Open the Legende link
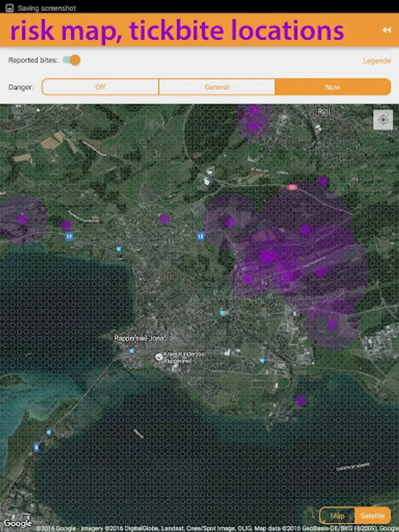Screen dimensions: 399x532 pos(377,61)
